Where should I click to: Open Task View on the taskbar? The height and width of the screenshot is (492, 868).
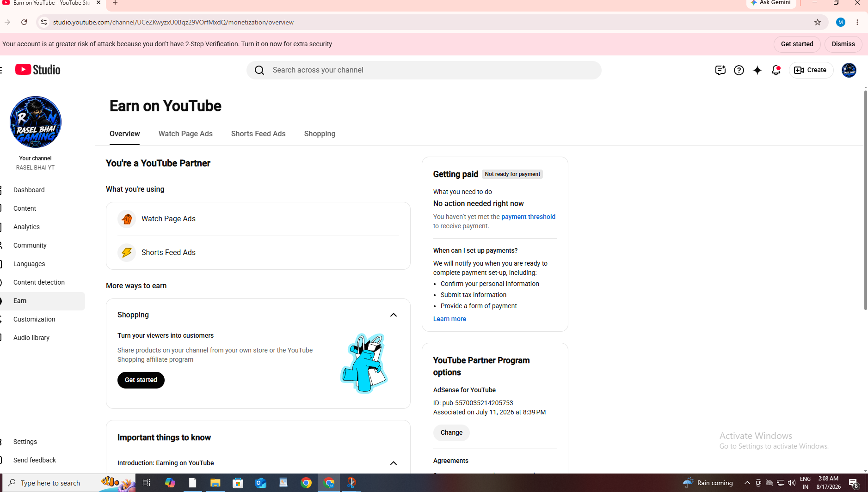147,483
